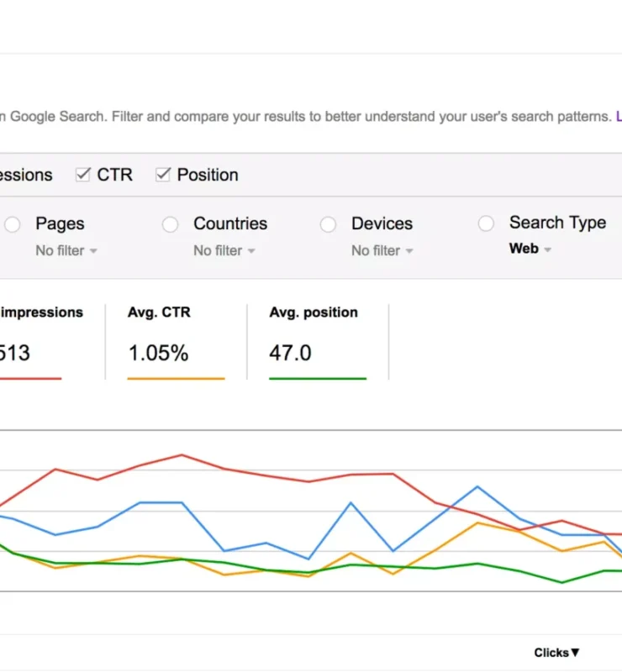Image resolution: width=622 pixels, height=672 pixels.
Task: Click the CTR label text
Action: (x=114, y=175)
